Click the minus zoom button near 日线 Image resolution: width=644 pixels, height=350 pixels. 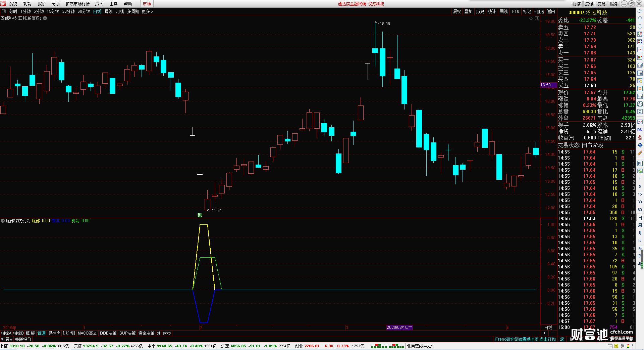[x=553, y=333]
